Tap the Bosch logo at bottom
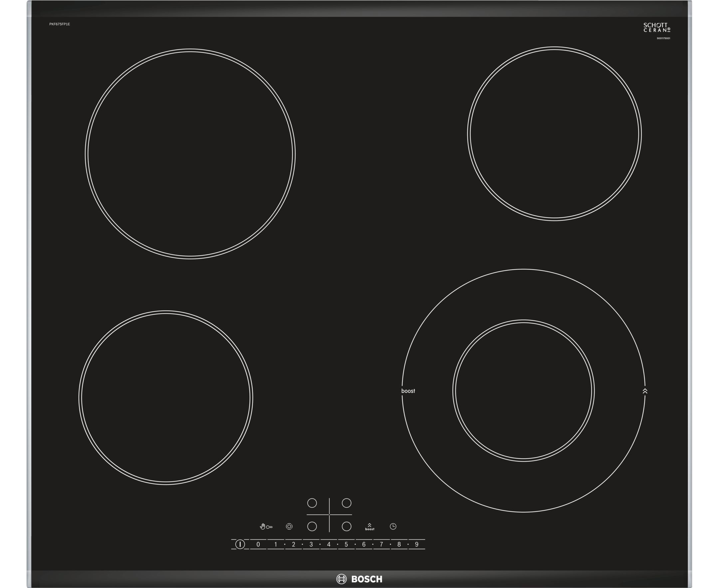Viewport: 719px width, 588px height. pyautogui.click(x=359, y=579)
